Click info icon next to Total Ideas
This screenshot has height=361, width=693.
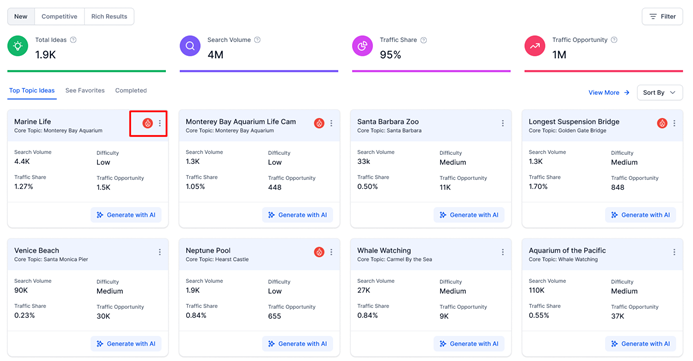73,40
